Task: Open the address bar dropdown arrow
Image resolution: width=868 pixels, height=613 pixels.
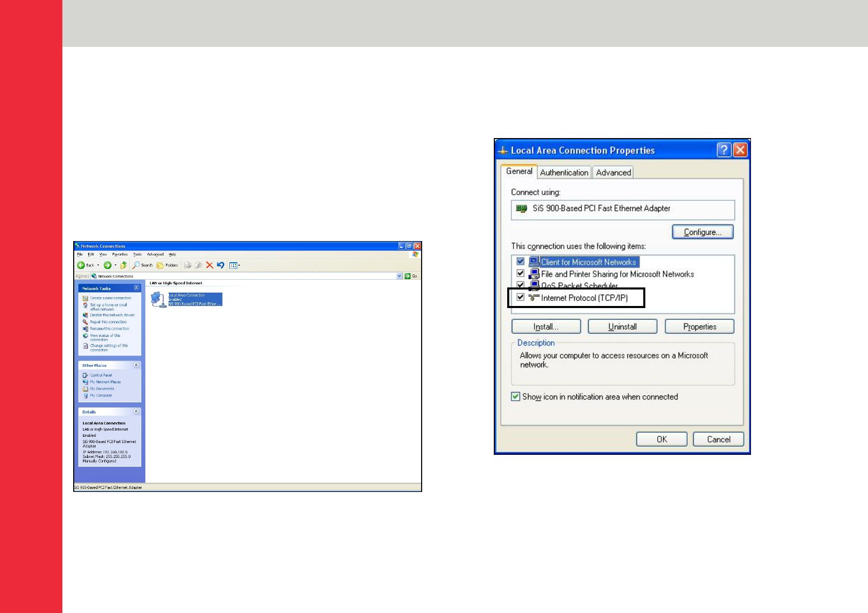Action: coord(399,276)
